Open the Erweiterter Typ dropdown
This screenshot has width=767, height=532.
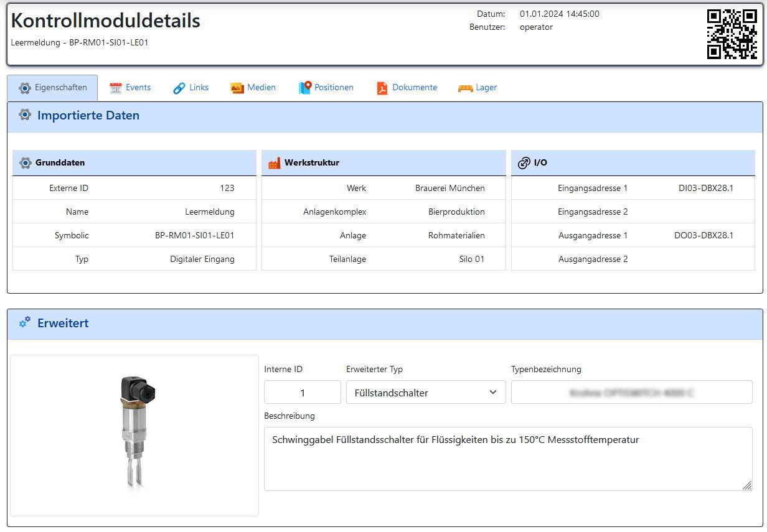tap(426, 393)
